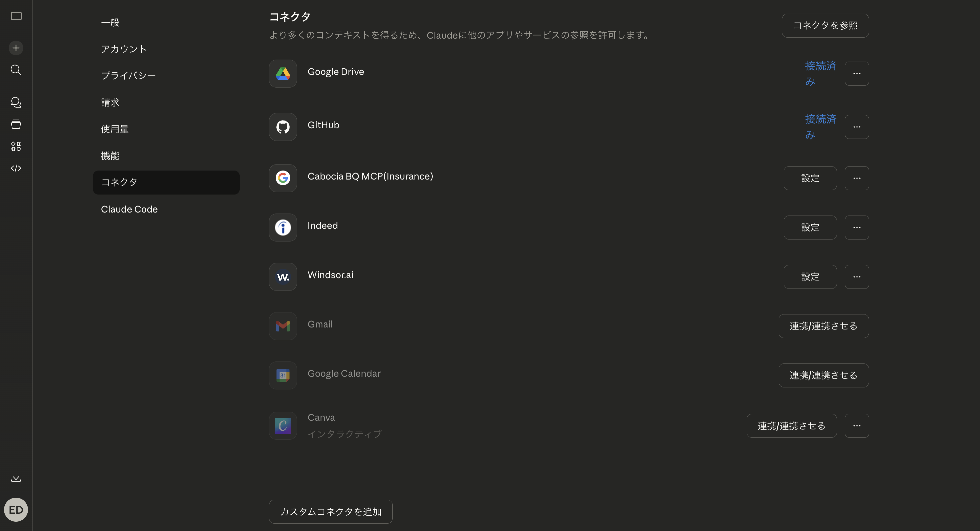Click the Google Drive connector icon
This screenshot has width=980, height=531.
(282, 73)
